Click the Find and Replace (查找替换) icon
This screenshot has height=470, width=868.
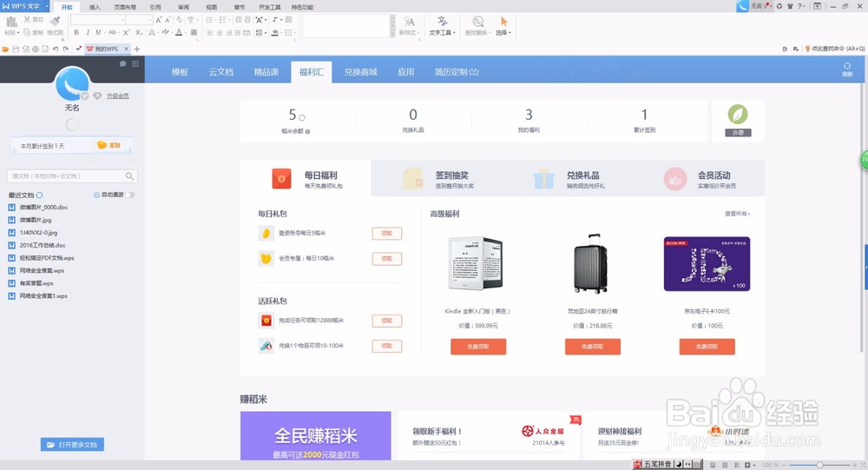click(477, 21)
